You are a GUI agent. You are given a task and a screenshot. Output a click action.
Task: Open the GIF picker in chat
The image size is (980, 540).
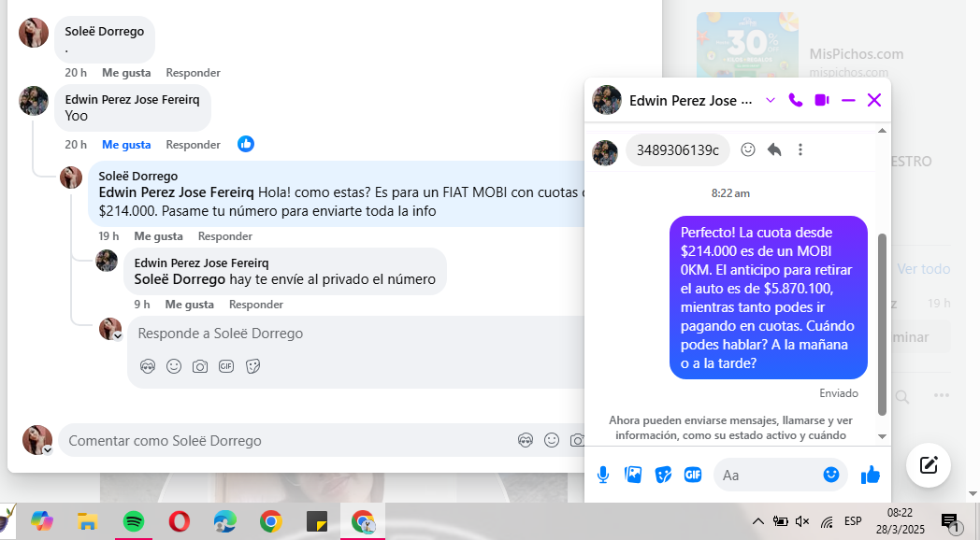(693, 476)
